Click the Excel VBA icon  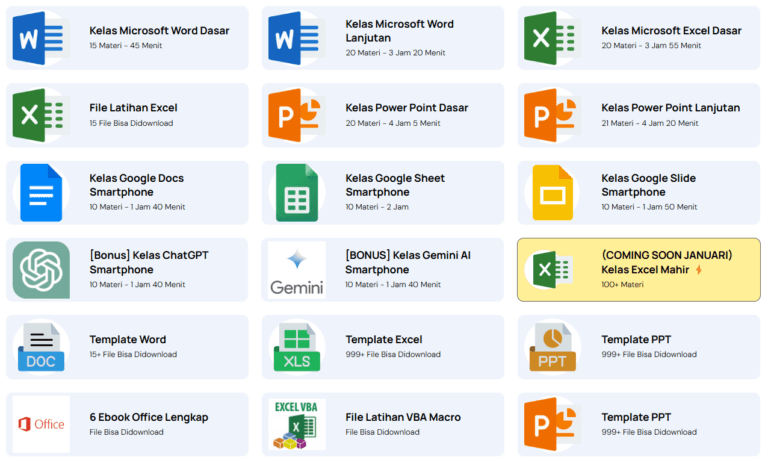(296, 424)
